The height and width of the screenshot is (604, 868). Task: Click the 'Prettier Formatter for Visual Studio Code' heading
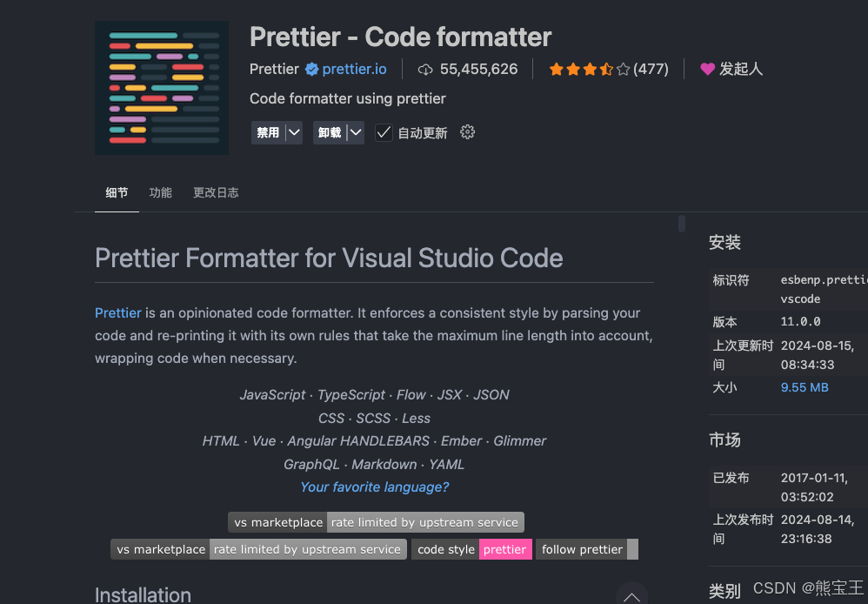(x=329, y=258)
